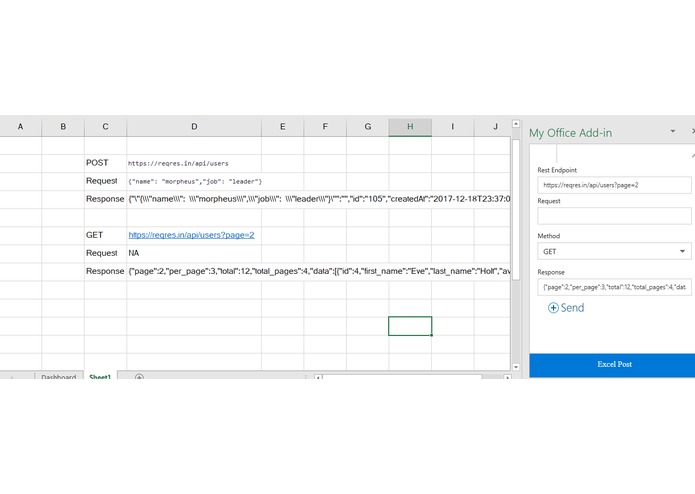This screenshot has width=695, height=494.
Task: Select the POST cell
Action: point(105,163)
